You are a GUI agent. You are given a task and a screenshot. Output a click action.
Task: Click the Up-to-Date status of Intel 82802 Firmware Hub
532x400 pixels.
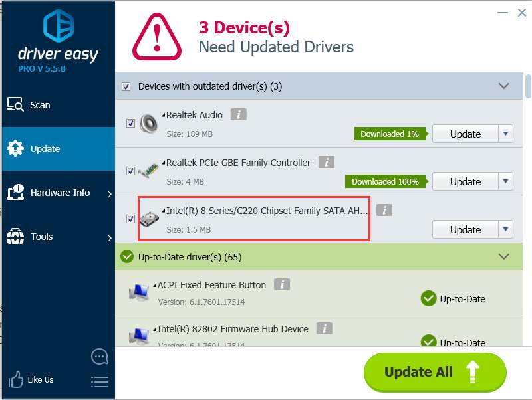[x=453, y=342]
